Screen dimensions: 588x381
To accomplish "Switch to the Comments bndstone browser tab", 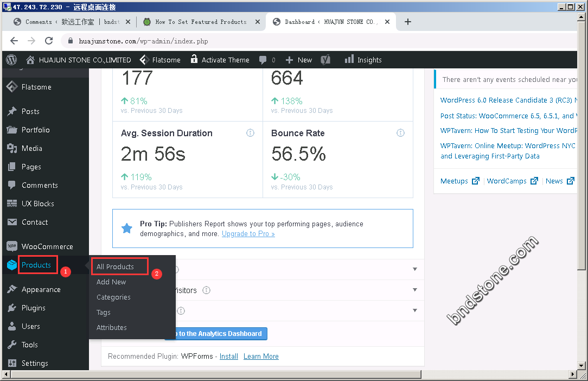I will click(x=72, y=22).
